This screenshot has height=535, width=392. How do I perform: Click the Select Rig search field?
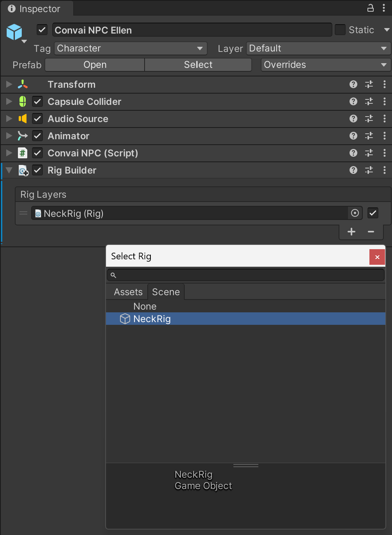click(x=246, y=275)
